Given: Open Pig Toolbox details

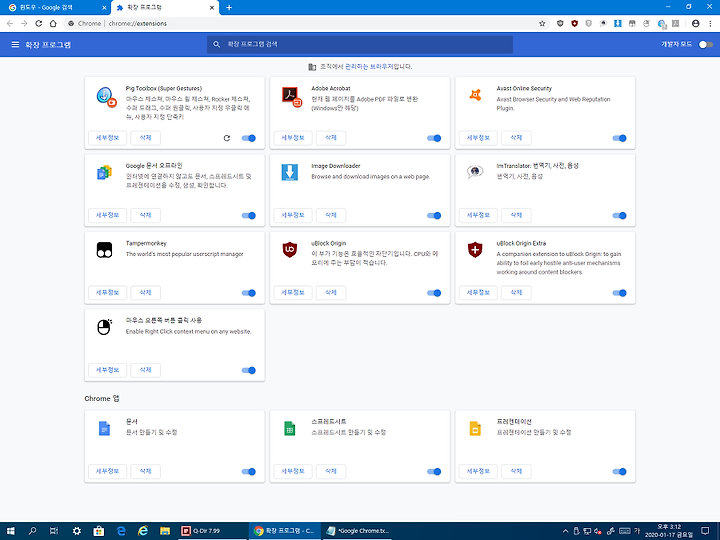Looking at the screenshot, I should (x=107, y=138).
